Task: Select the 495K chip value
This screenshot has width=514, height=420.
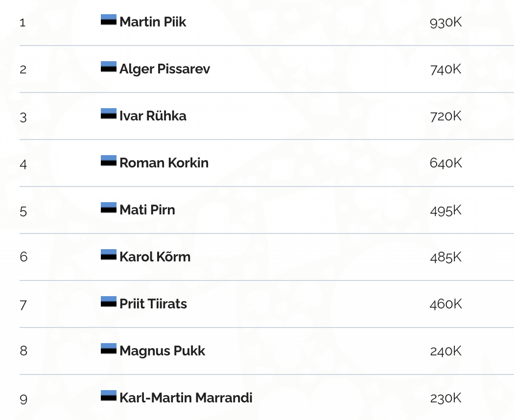Action: tap(445, 210)
